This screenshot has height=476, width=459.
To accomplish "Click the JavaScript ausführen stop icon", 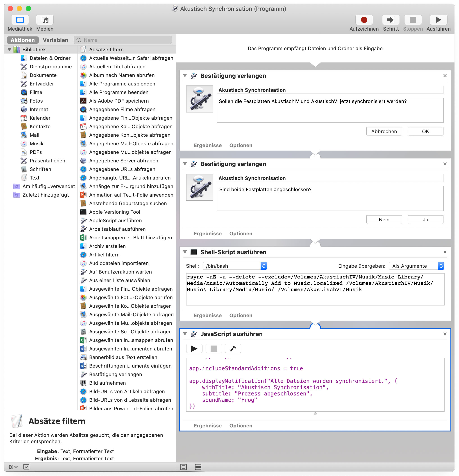I will click(x=213, y=348).
